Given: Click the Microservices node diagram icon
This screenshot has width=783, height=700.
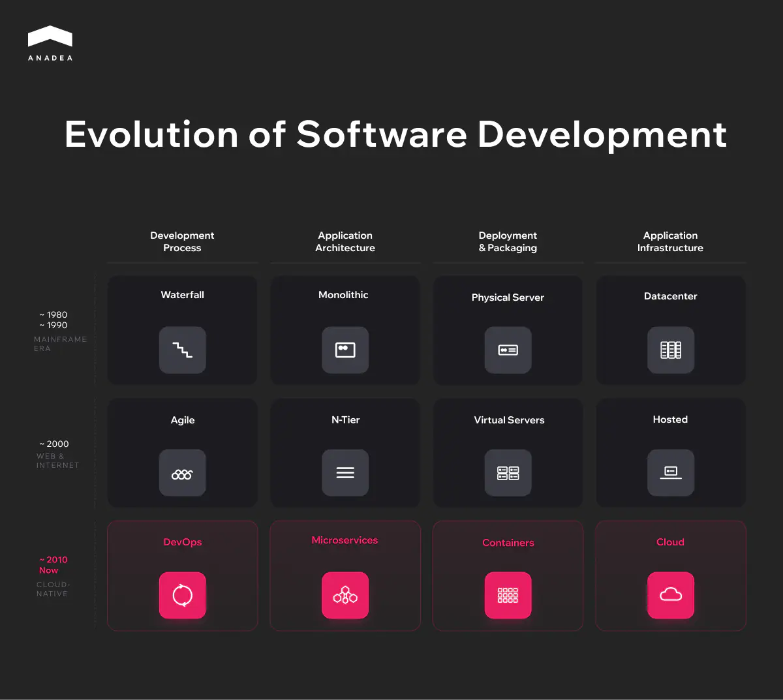Looking at the screenshot, I should point(345,595).
